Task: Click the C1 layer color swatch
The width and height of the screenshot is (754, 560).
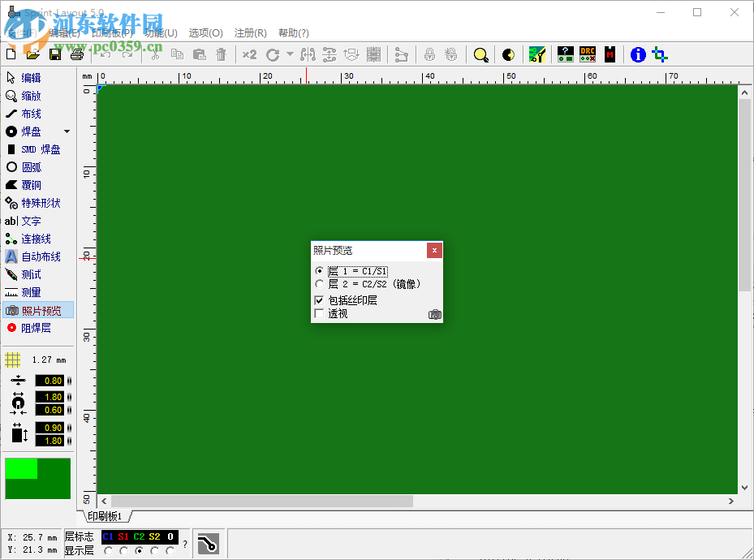Action: (108, 536)
